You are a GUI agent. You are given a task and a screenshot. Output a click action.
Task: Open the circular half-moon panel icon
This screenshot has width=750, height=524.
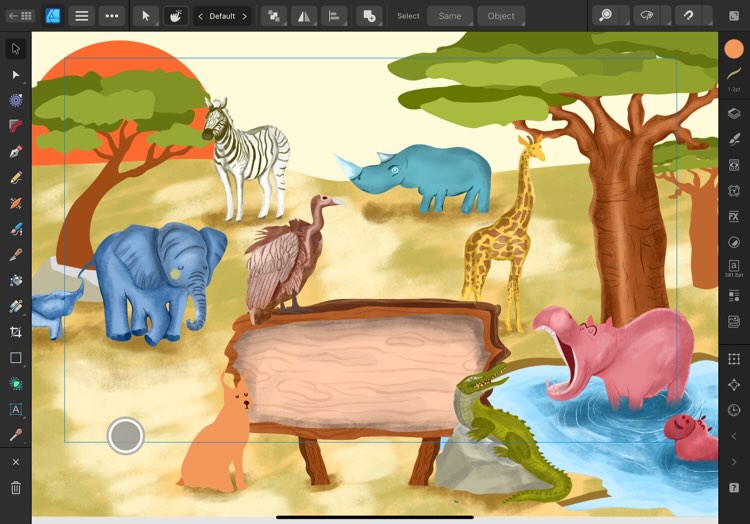(734, 242)
